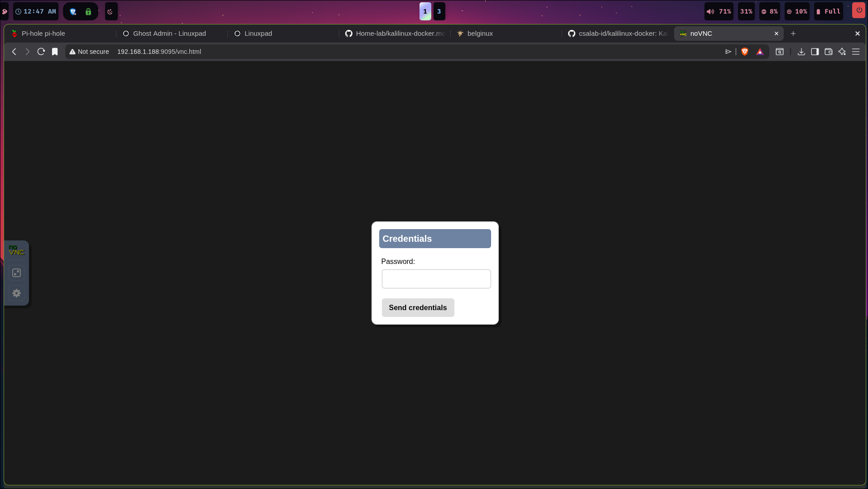
Task: Click the Not secure site indicator
Action: (89, 52)
